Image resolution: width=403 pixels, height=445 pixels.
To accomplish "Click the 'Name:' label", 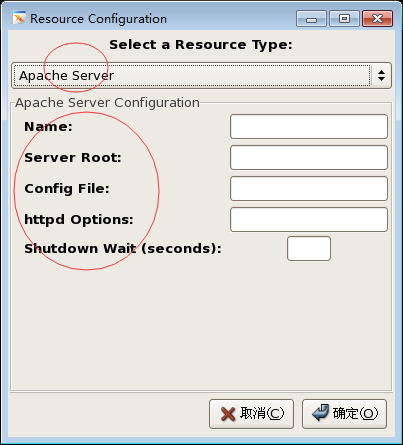I will pos(48,127).
